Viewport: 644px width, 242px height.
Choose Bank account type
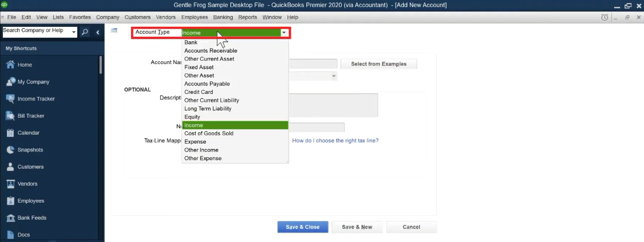235,42
